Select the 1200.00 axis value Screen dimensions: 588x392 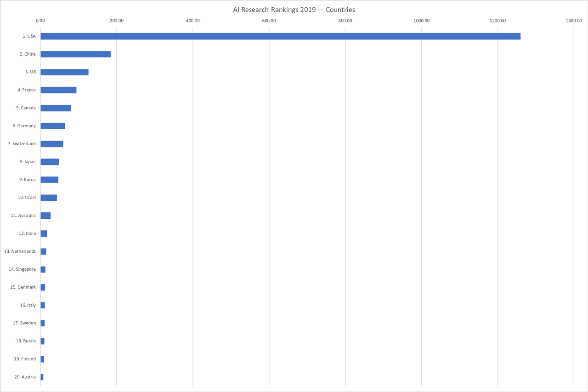[498, 21]
